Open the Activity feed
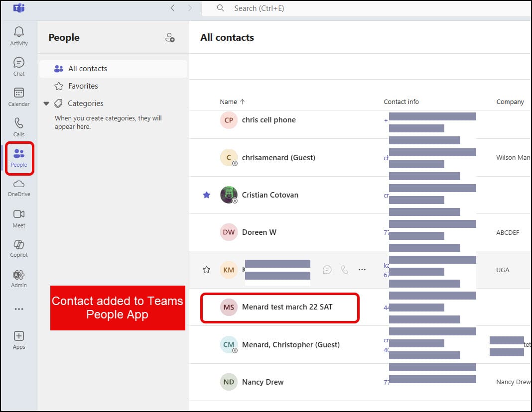Image resolution: width=532 pixels, height=412 pixels. point(18,35)
